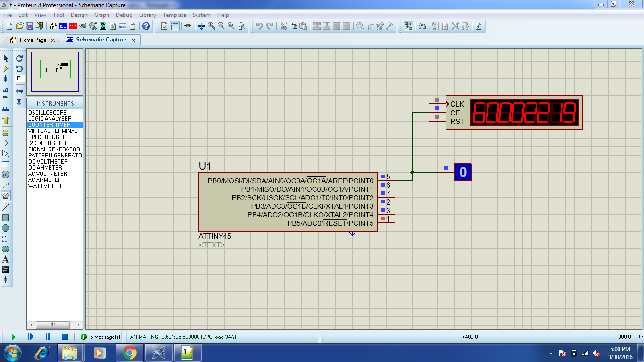Create a new project via toolbar

9,26
